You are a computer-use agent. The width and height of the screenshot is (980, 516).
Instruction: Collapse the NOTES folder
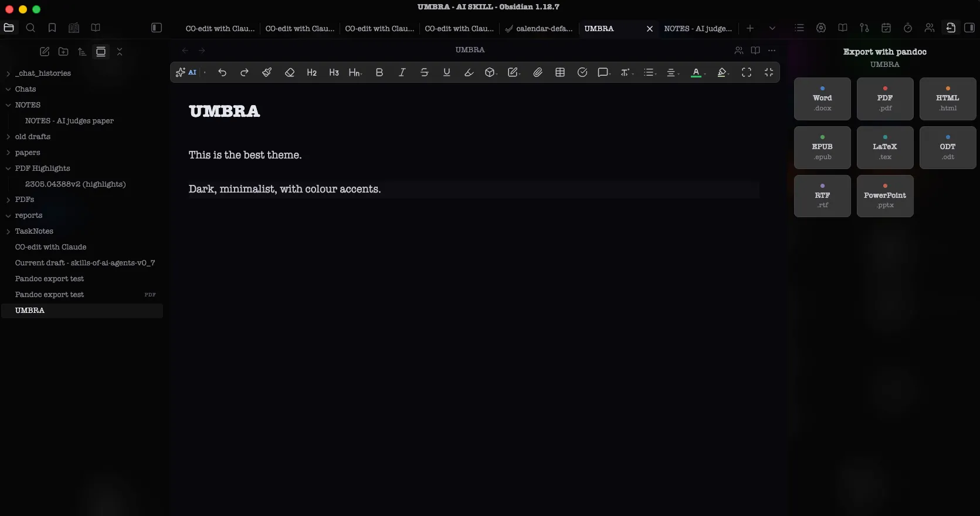28,105
